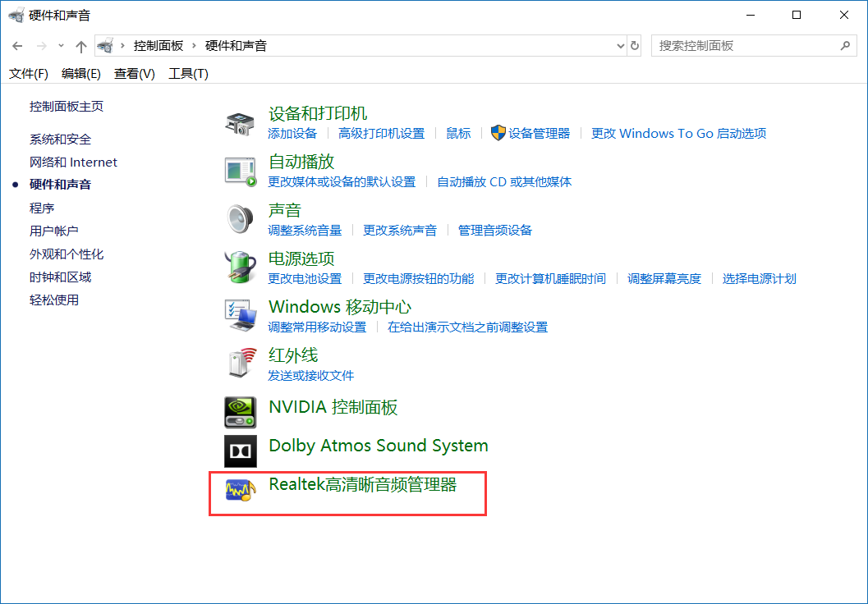Viewport: 868px width, 604px height.
Task: Click the Power Options battery icon
Action: [241, 268]
